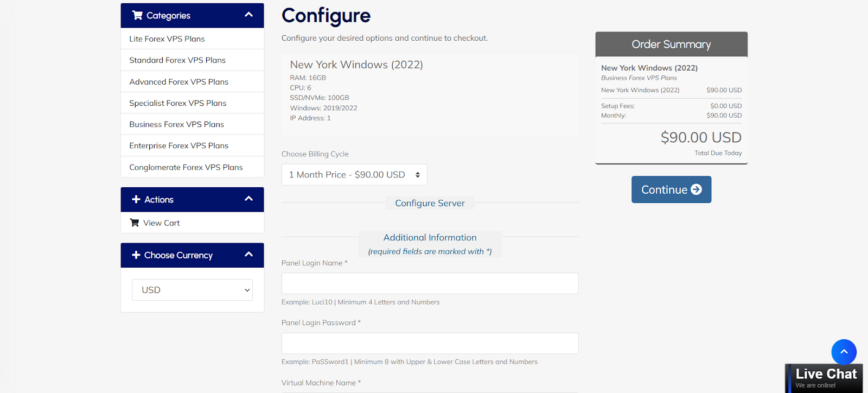This screenshot has width=868, height=393.
Task: Click the SSD/NVMe: 100GB specification line
Action: tap(320, 98)
